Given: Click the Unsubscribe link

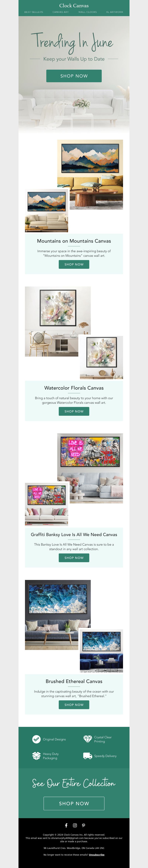Looking at the screenshot, I should (x=97, y=854).
